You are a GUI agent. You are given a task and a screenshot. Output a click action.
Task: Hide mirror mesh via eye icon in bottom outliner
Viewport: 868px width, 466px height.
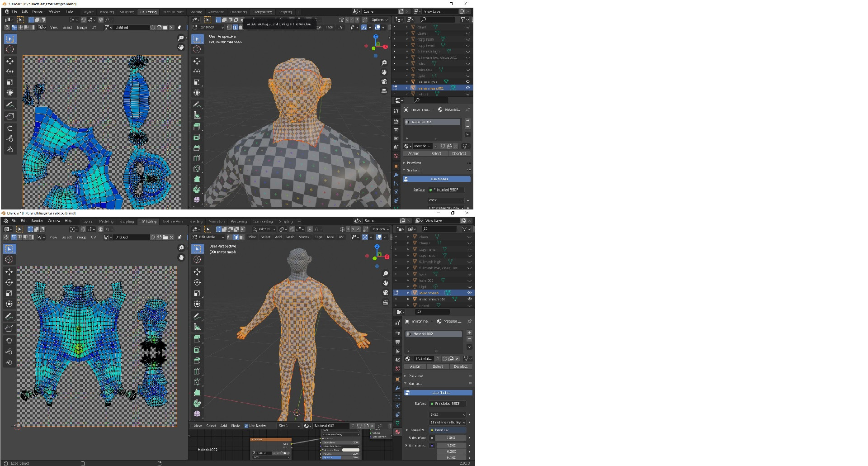pyautogui.click(x=469, y=293)
